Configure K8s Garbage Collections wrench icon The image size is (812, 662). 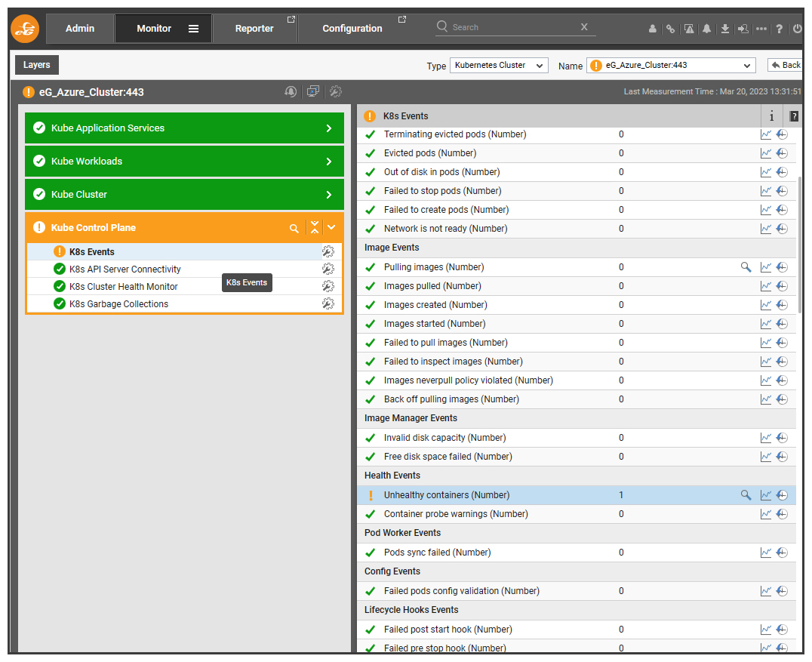[x=328, y=303]
